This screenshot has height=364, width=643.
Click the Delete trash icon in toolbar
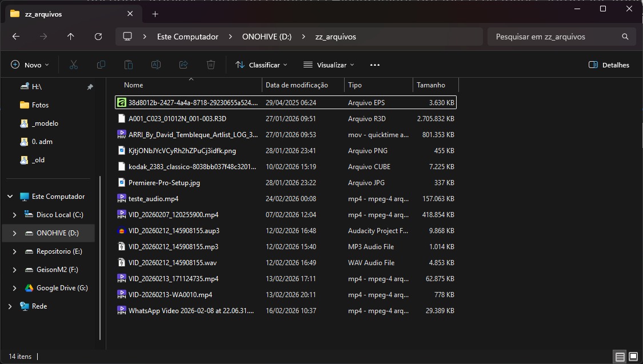pyautogui.click(x=211, y=65)
